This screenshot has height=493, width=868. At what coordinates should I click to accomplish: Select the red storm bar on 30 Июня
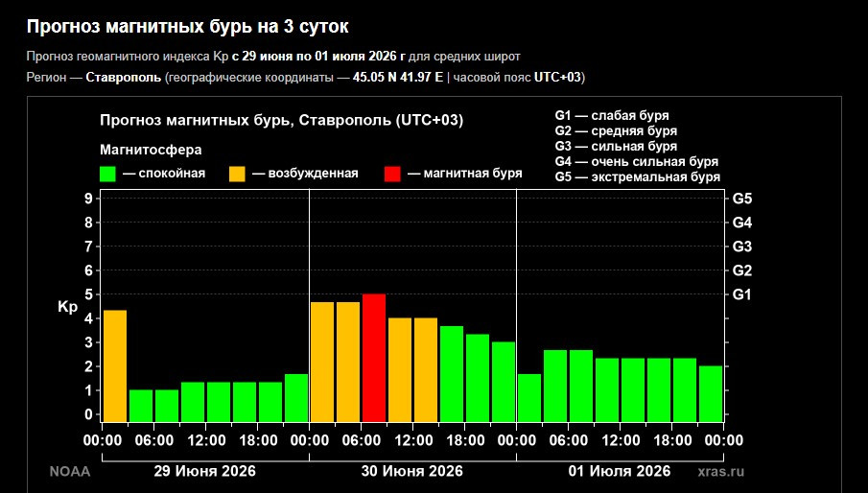coord(374,358)
